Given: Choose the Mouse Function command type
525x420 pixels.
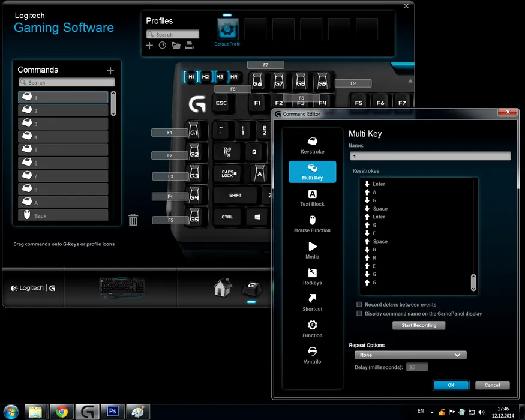Looking at the screenshot, I should 312,224.
